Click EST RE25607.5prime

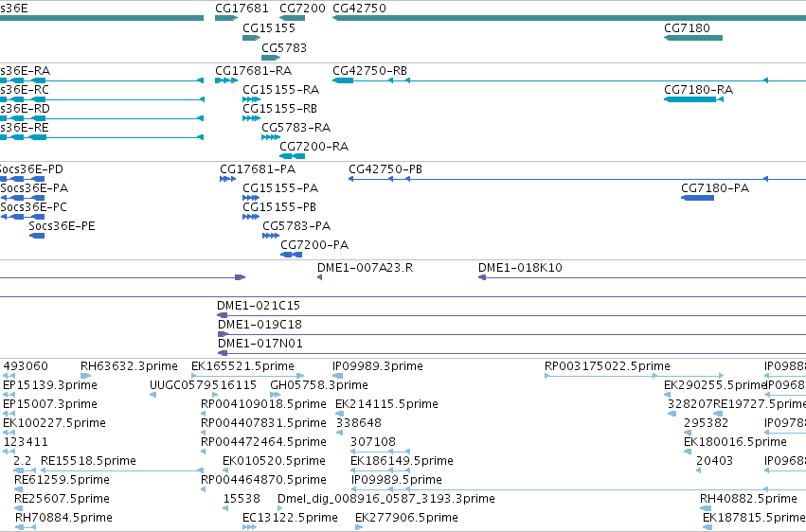tap(62, 500)
